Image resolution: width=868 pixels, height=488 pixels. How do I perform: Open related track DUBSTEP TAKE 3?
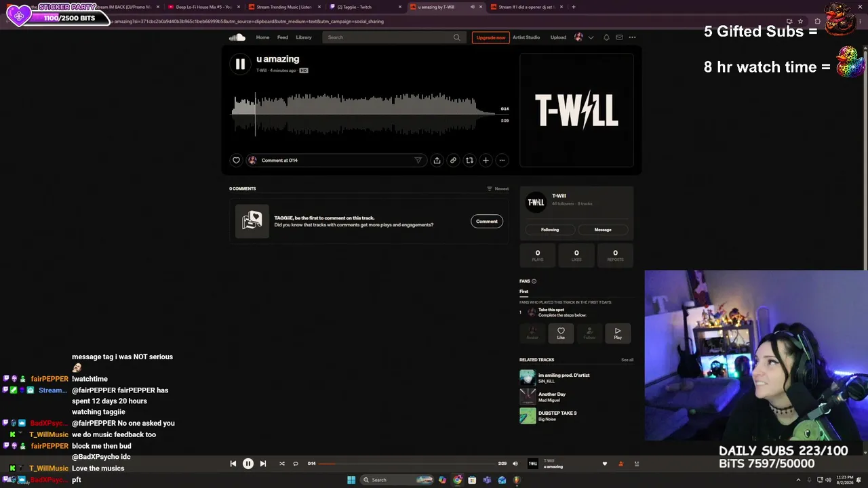click(557, 413)
